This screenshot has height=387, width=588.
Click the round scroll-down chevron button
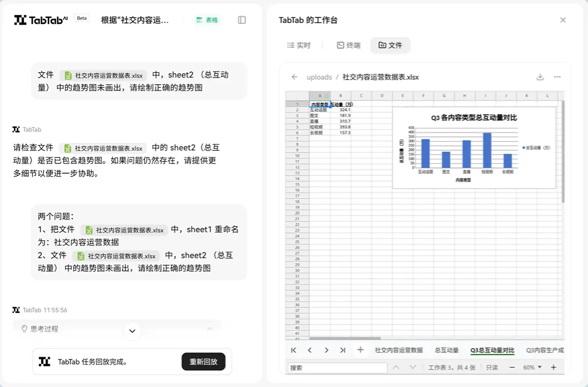pyautogui.click(x=132, y=331)
